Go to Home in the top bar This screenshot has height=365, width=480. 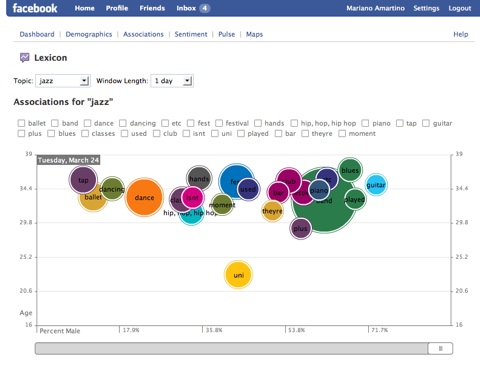84,8
